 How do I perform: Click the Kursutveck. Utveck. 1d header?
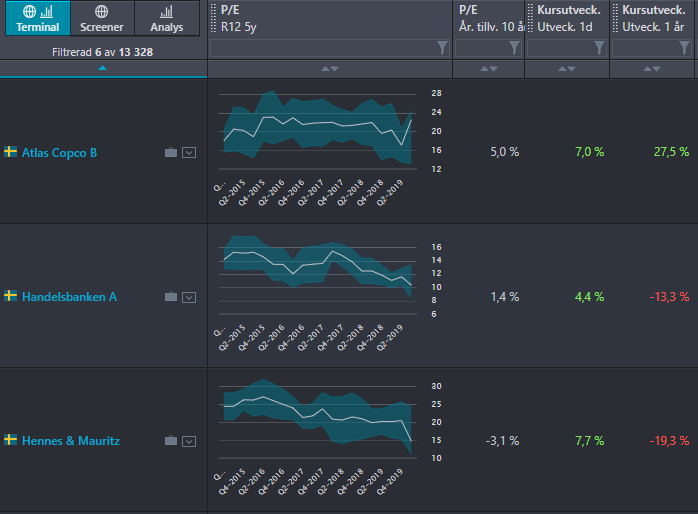point(569,19)
